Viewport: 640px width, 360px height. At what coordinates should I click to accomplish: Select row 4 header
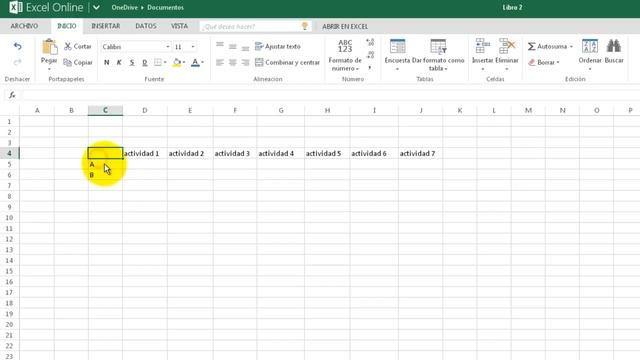[9, 153]
